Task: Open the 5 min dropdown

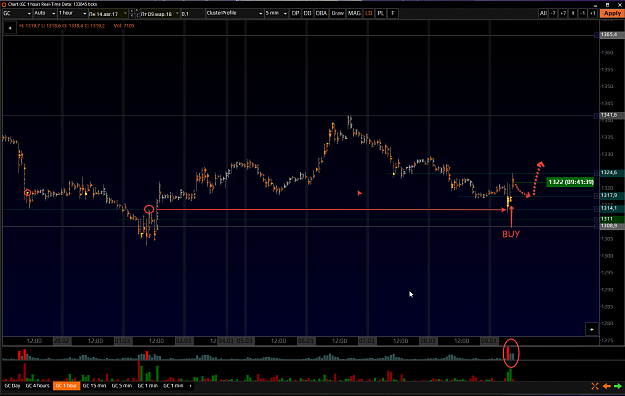Action: tap(276, 13)
